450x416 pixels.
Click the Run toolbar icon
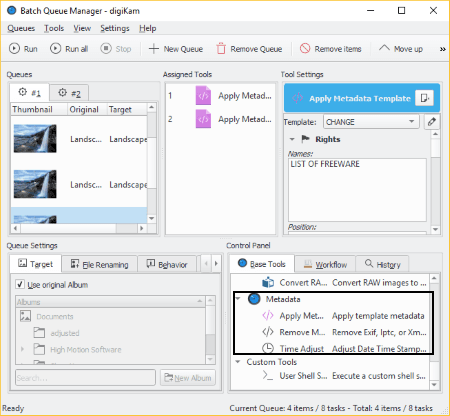pyautogui.click(x=14, y=49)
